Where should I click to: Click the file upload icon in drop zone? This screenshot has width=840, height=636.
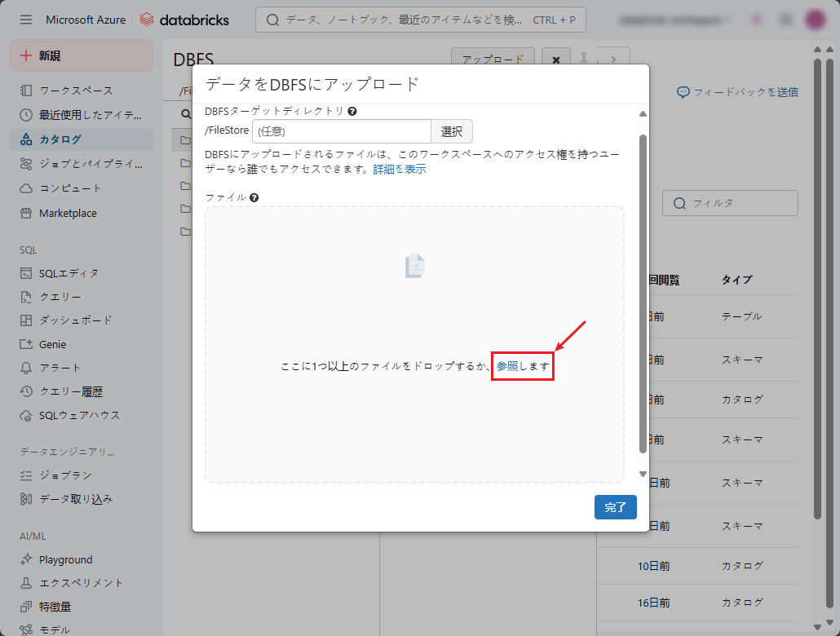[x=415, y=267]
